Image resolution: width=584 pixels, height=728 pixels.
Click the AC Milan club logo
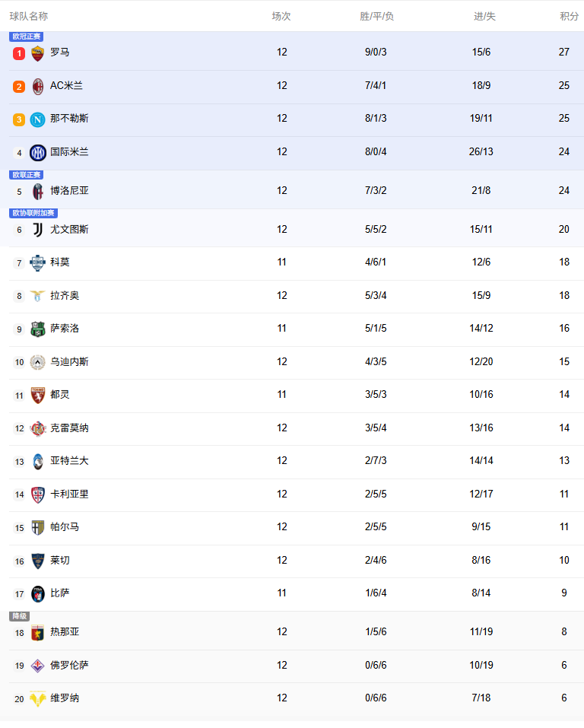tap(38, 86)
